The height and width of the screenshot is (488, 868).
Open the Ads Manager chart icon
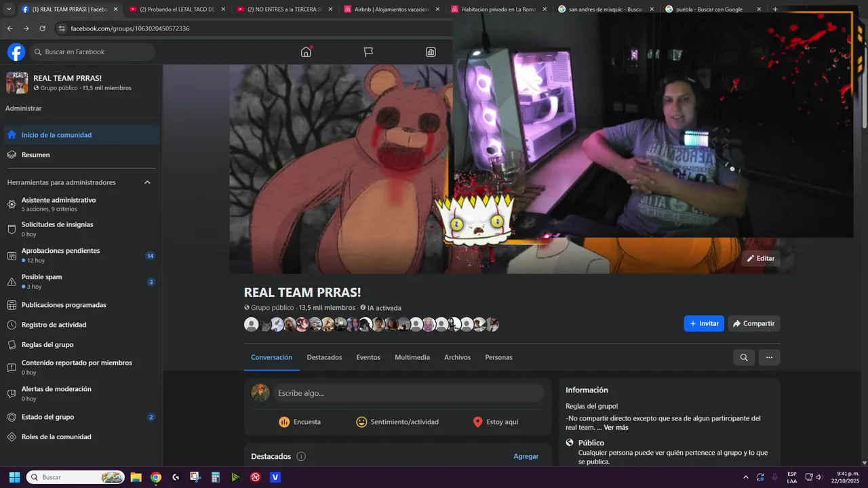[431, 52]
